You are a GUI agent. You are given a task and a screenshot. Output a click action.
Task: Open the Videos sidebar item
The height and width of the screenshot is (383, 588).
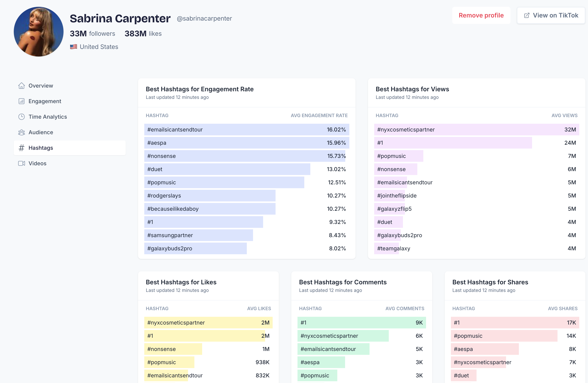(37, 163)
